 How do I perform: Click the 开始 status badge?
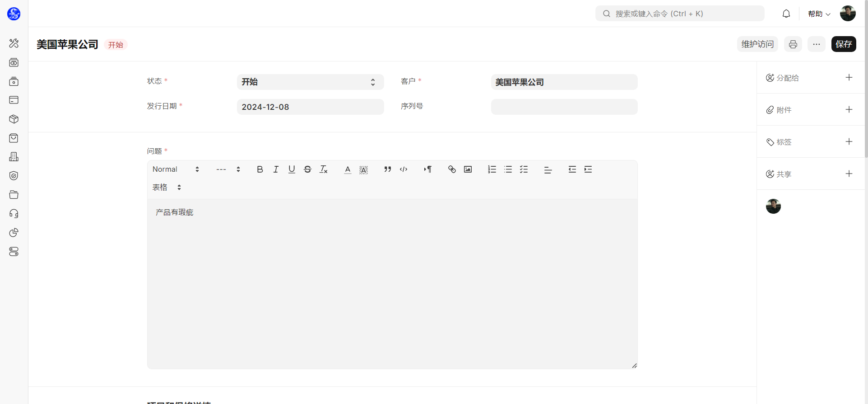pos(116,45)
